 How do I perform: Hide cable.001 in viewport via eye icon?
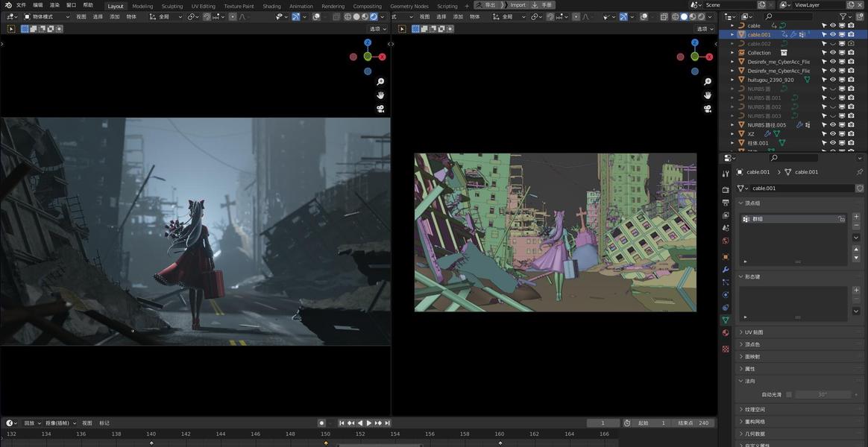[x=832, y=34]
